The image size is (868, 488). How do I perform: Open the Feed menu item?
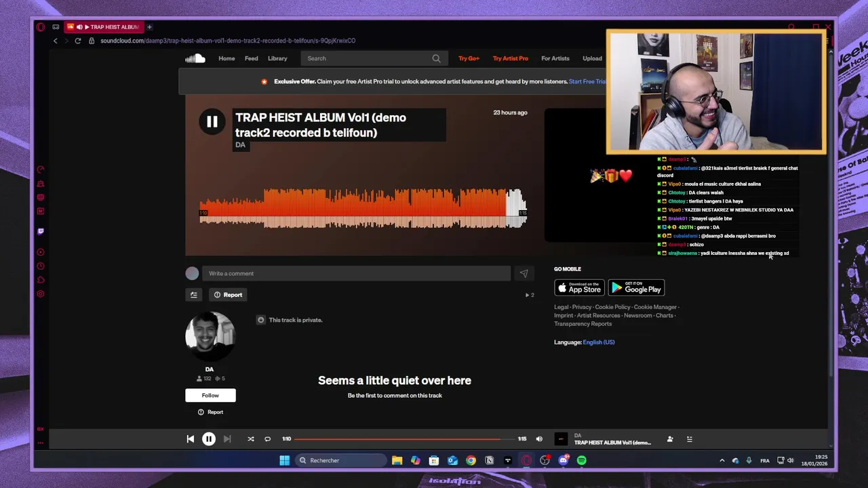tap(251, 58)
